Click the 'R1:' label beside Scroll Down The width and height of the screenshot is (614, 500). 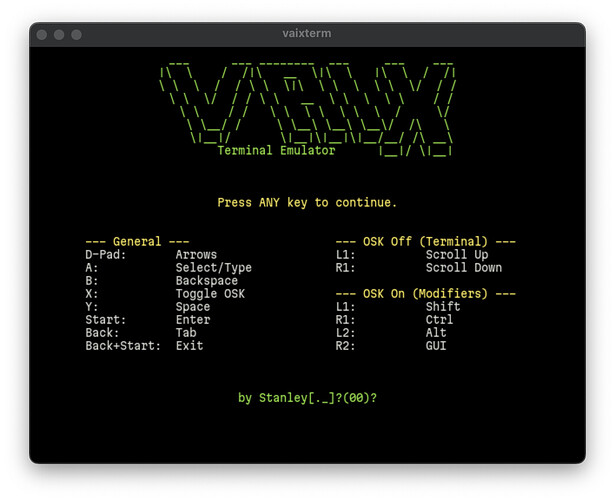[345, 268]
